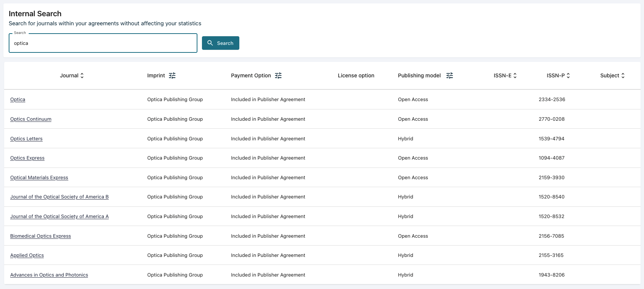Viewport: 644px width, 289px height.
Task: Click the License option column header
Action: [x=356, y=75]
